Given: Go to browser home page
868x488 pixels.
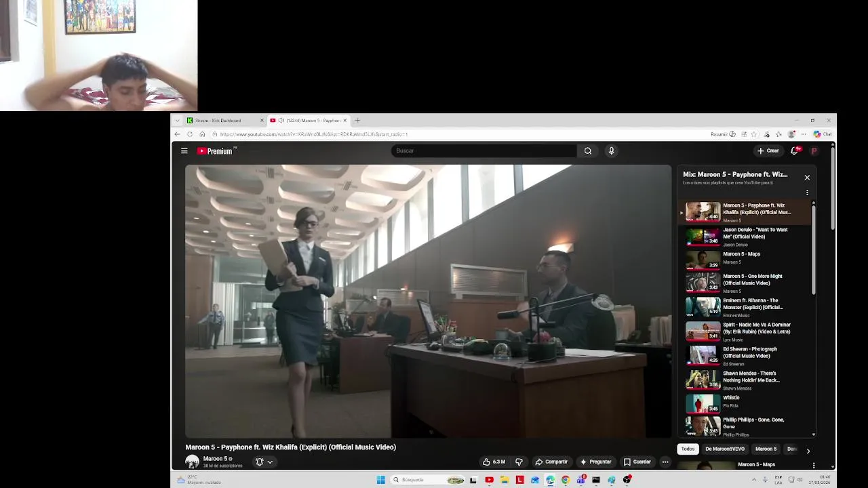Looking at the screenshot, I should (x=202, y=134).
